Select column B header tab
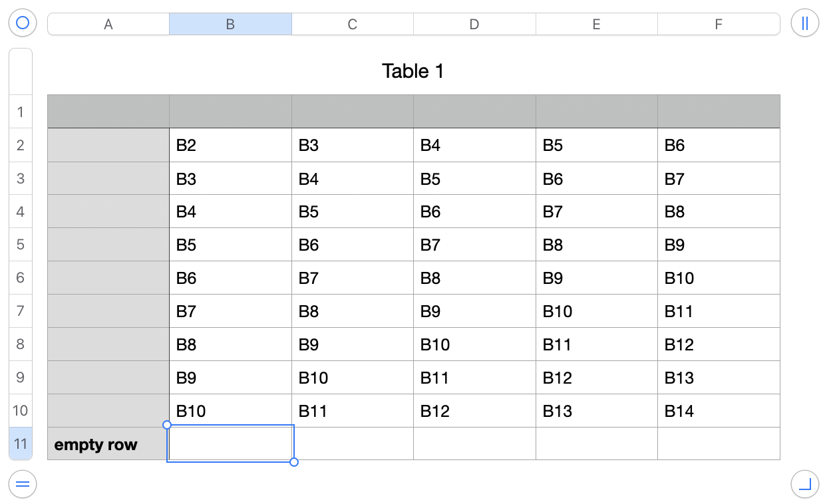Viewport: 829px width, 504px height. (230, 25)
